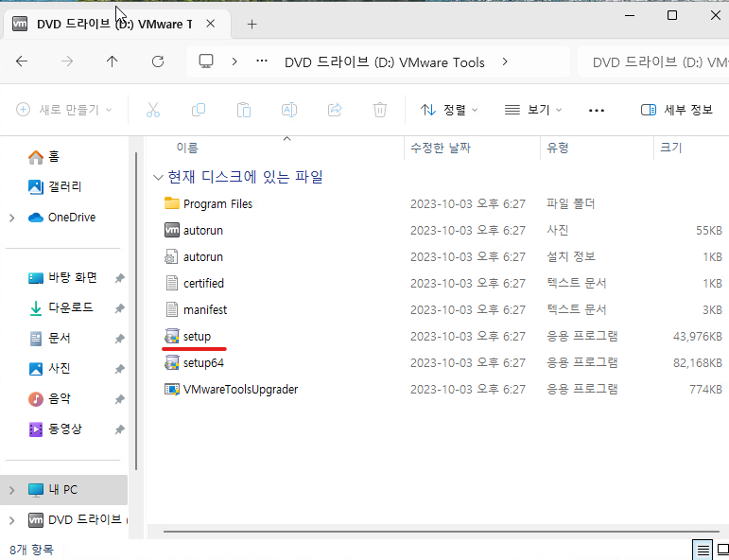729x560 pixels.
Task: Expand the OneDrive tree node
Action: point(12,218)
